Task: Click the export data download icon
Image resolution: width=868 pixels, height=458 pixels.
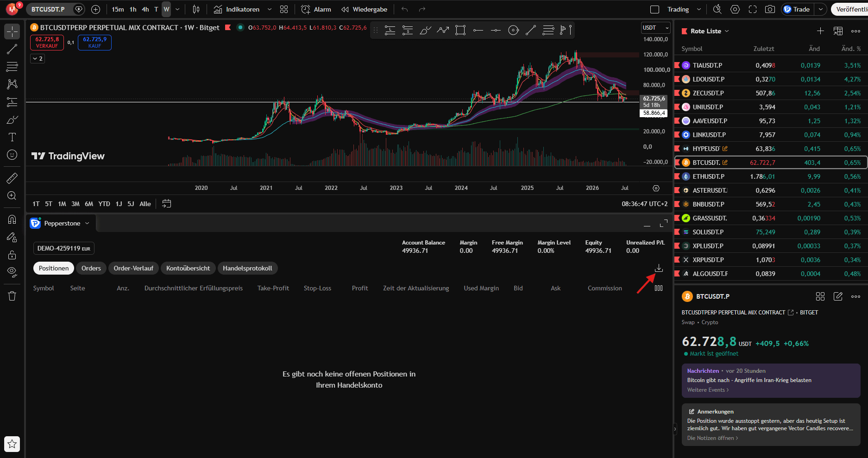Action: [x=659, y=268]
